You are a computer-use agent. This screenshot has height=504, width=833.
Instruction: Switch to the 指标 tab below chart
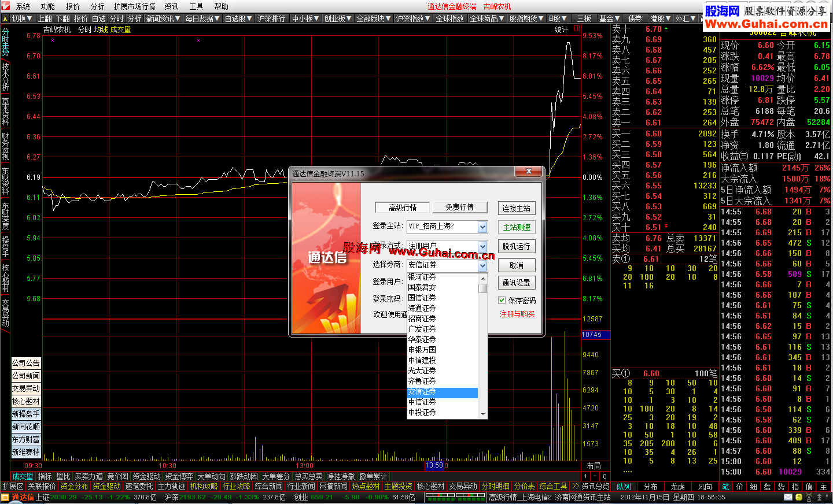click(45, 476)
